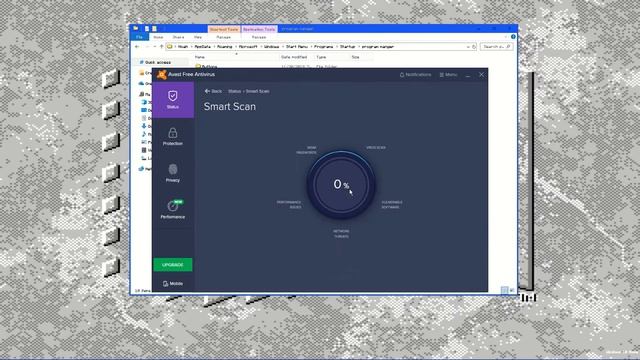Click the Vulnerable Software stage label
Image resolution: width=640 pixels, height=360 pixels.
392,204
